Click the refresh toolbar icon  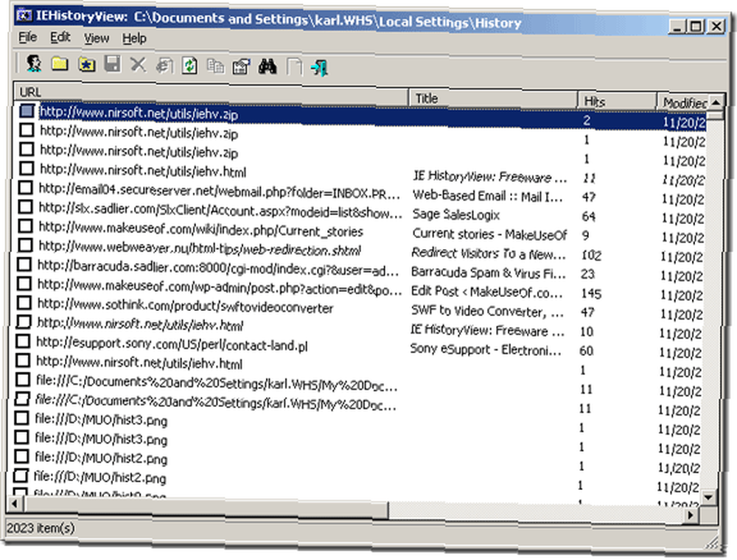(x=190, y=66)
